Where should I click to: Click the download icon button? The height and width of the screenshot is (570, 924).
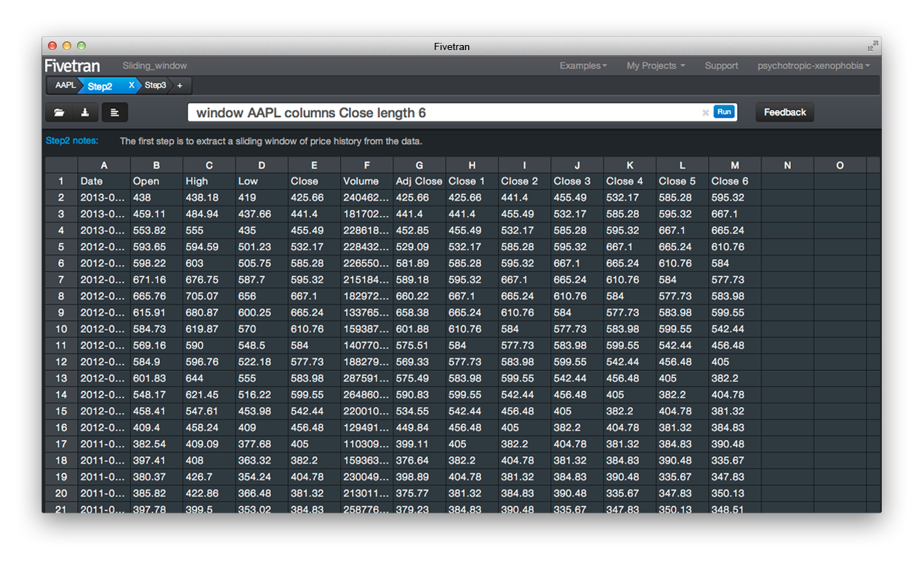point(85,113)
